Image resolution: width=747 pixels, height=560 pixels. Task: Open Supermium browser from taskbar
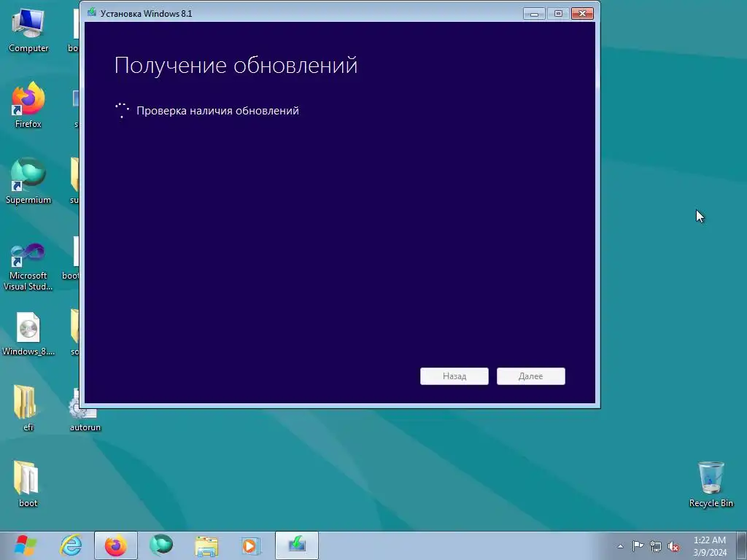click(x=161, y=545)
